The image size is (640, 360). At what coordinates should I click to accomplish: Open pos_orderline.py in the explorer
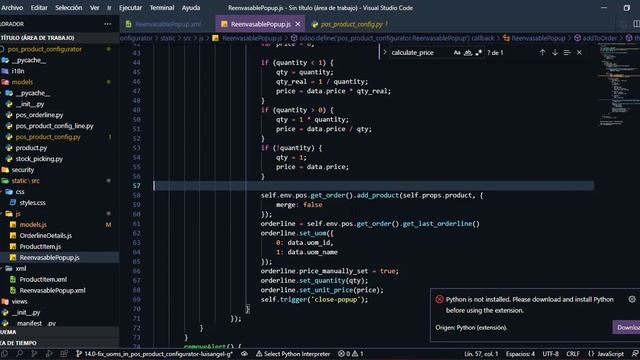[x=39, y=115]
